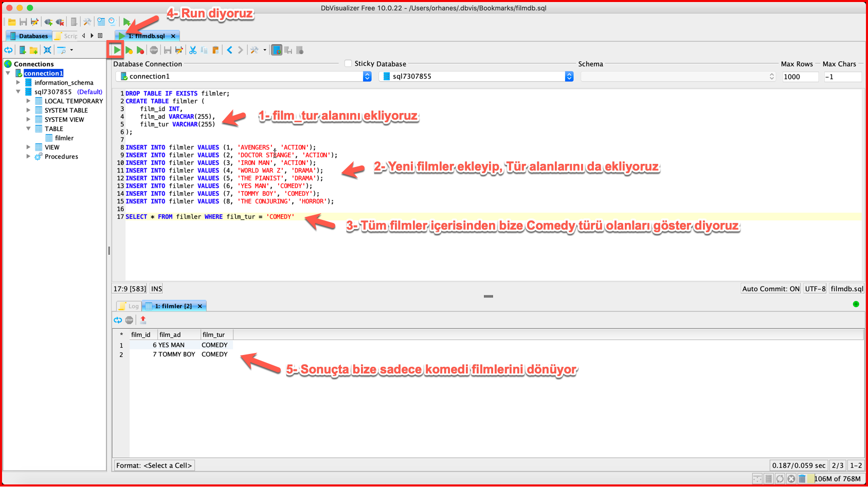The image size is (868, 487).
Task: Click the show-tab-list icon beside the Scripts tab
Action: pyautogui.click(x=100, y=35)
